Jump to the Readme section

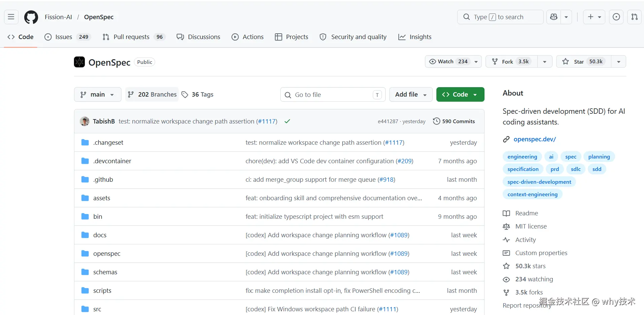pyautogui.click(x=526, y=213)
